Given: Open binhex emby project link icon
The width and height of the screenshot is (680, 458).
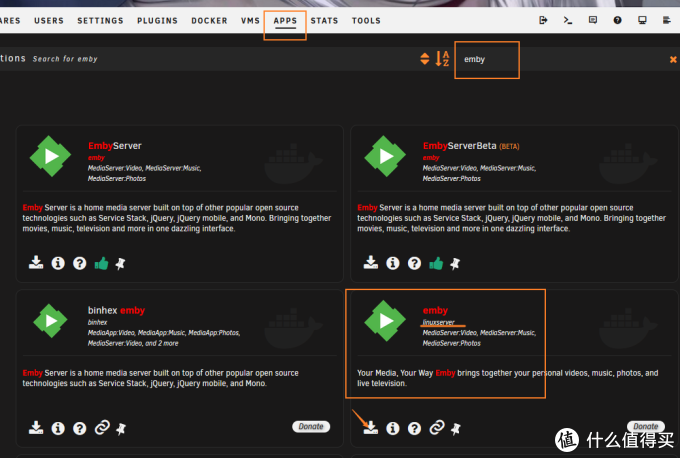Looking at the screenshot, I should (102, 428).
